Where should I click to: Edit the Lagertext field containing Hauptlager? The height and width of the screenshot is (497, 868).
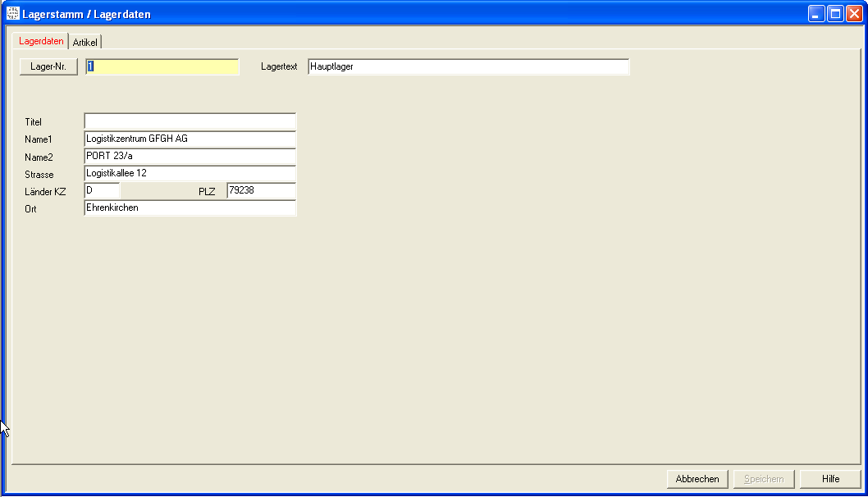(468, 66)
